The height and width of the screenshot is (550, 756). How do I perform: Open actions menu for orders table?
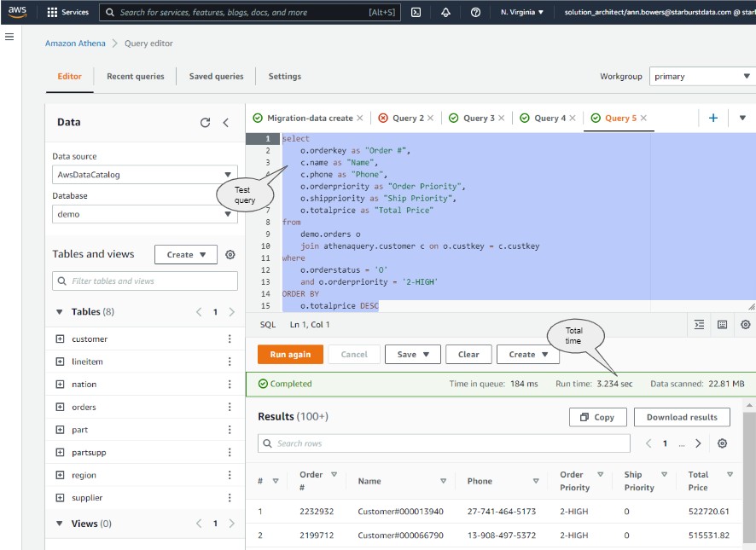tap(230, 407)
